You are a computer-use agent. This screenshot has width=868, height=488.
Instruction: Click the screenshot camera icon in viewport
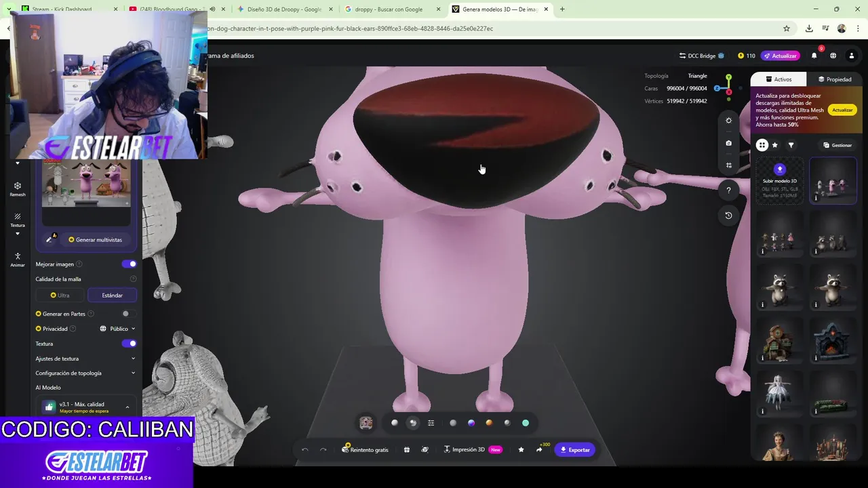729,143
